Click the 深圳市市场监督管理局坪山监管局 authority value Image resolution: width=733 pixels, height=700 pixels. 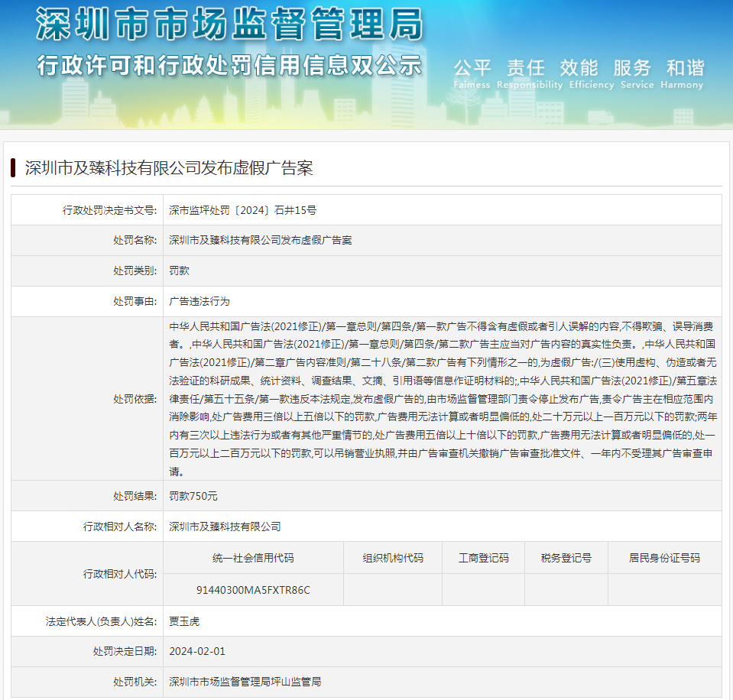pyautogui.click(x=245, y=682)
